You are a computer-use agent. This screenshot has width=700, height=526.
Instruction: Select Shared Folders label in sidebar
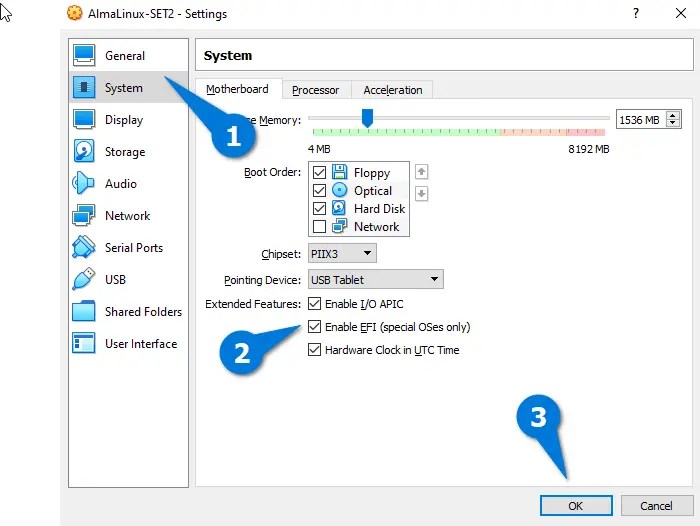143,312
